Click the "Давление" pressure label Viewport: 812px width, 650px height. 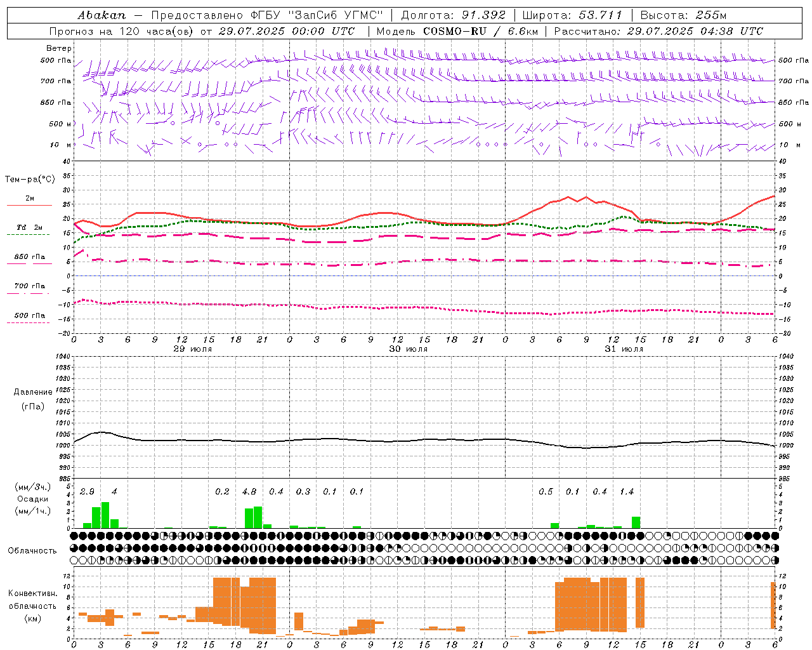click(x=33, y=392)
